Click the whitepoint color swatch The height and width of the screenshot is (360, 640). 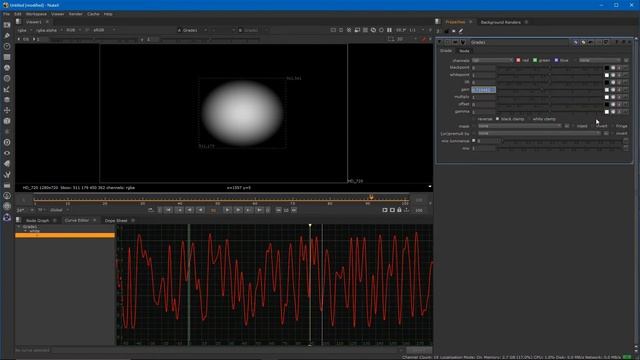coord(607,75)
